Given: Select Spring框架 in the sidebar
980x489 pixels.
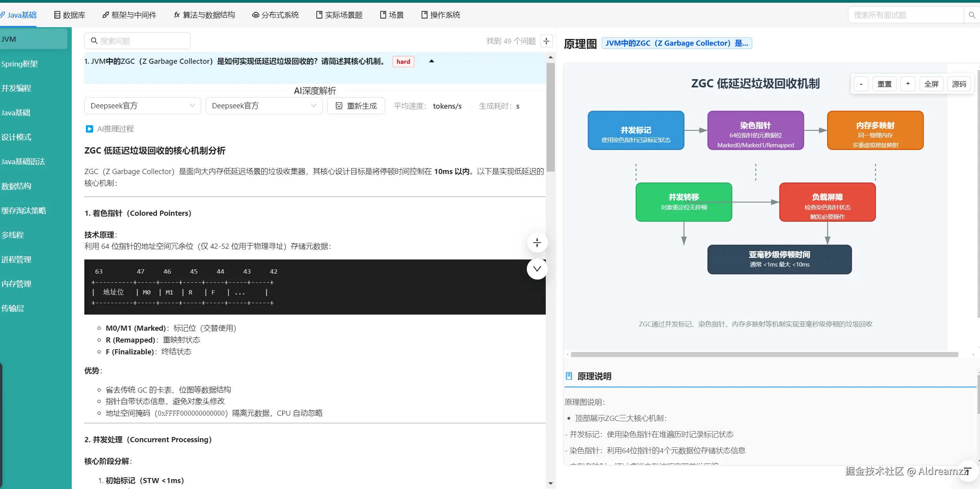Looking at the screenshot, I should click(x=20, y=64).
